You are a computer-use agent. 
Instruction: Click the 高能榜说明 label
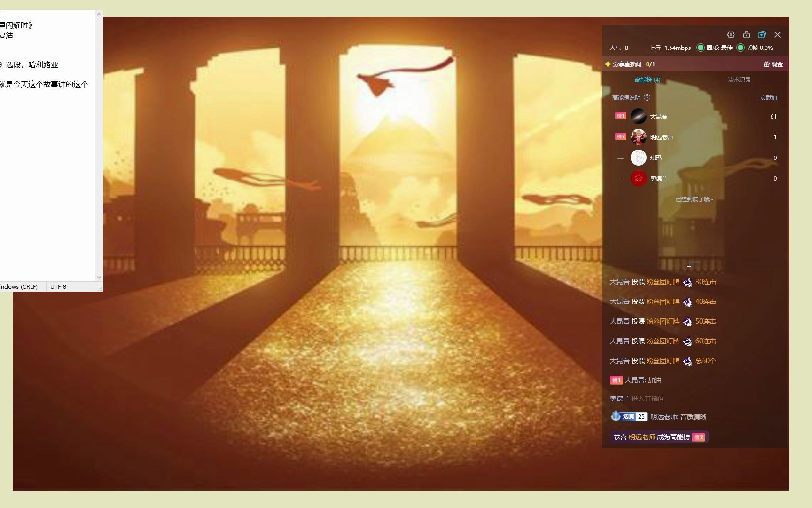pyautogui.click(x=626, y=97)
